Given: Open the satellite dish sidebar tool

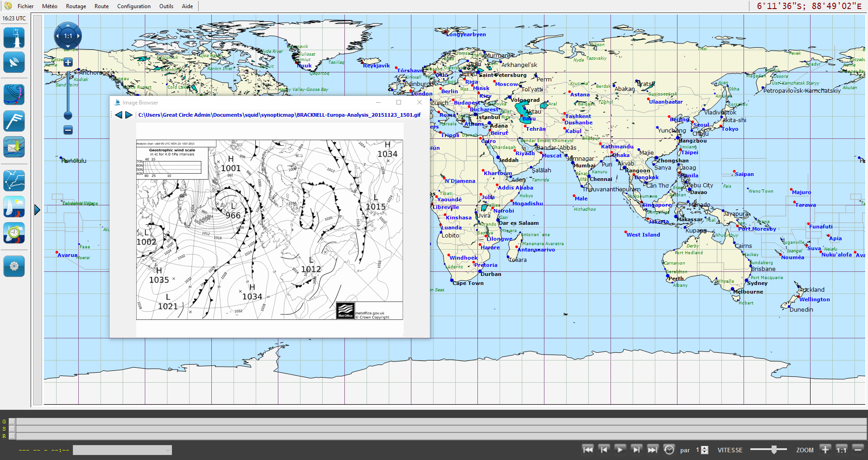Looking at the screenshot, I should [x=14, y=63].
